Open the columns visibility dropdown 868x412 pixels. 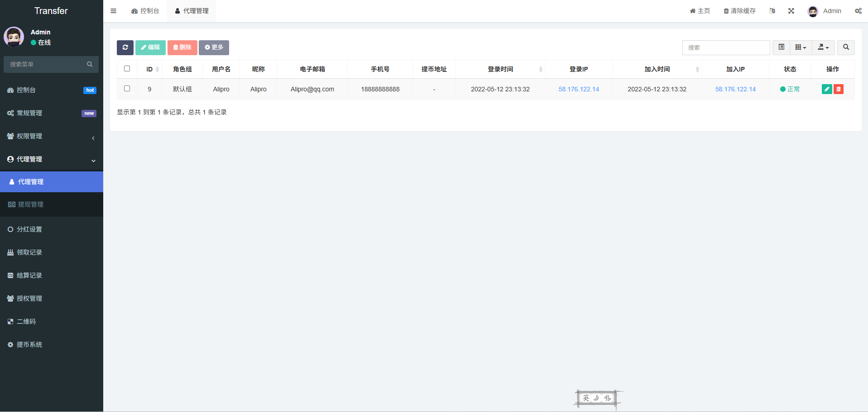800,47
